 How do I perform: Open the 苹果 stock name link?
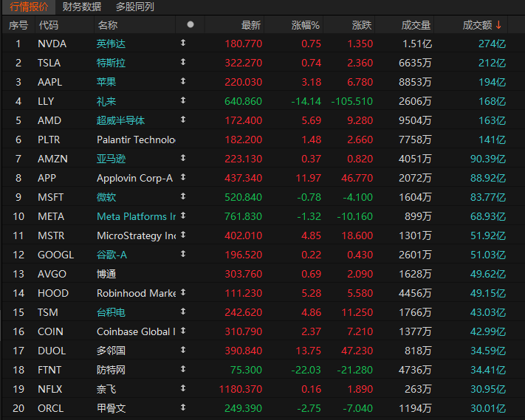(x=106, y=82)
